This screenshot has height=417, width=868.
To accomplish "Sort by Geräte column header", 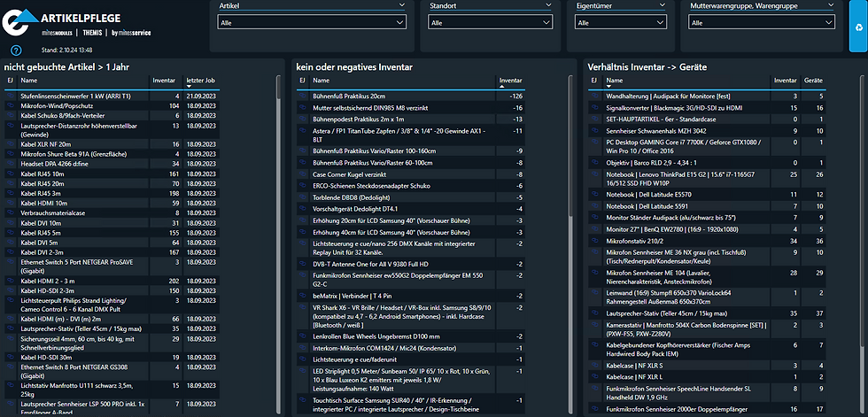I will click(x=813, y=81).
